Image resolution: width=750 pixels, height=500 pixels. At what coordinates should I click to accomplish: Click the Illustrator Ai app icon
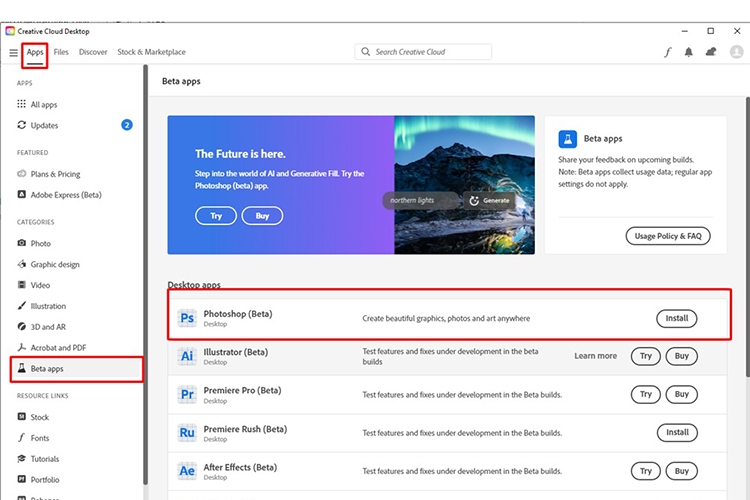click(187, 356)
